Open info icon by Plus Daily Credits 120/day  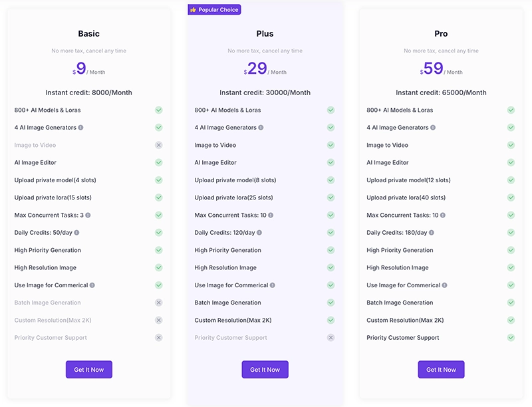(259, 233)
